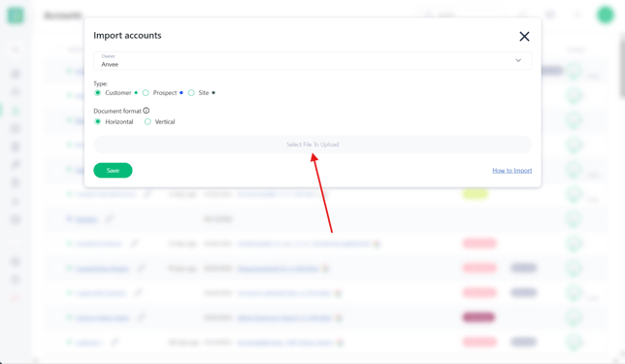Select the Customer type radio button
Screen dimensions: 625x364
98,93
